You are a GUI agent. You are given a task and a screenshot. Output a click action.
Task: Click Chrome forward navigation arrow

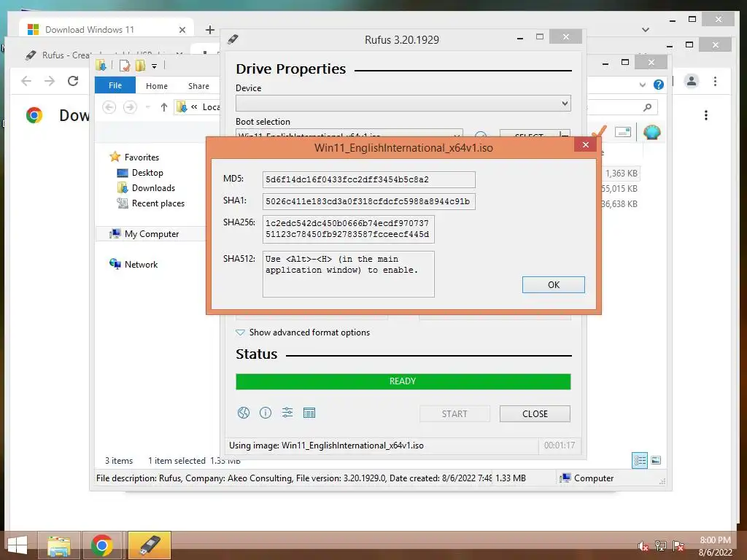[50, 81]
